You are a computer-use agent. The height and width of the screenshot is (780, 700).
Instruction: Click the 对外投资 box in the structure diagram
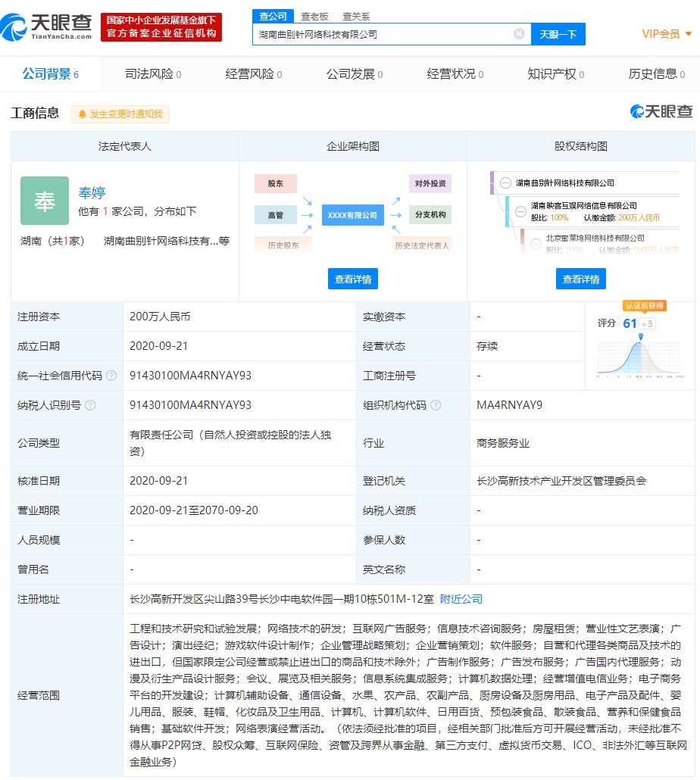[x=430, y=183]
